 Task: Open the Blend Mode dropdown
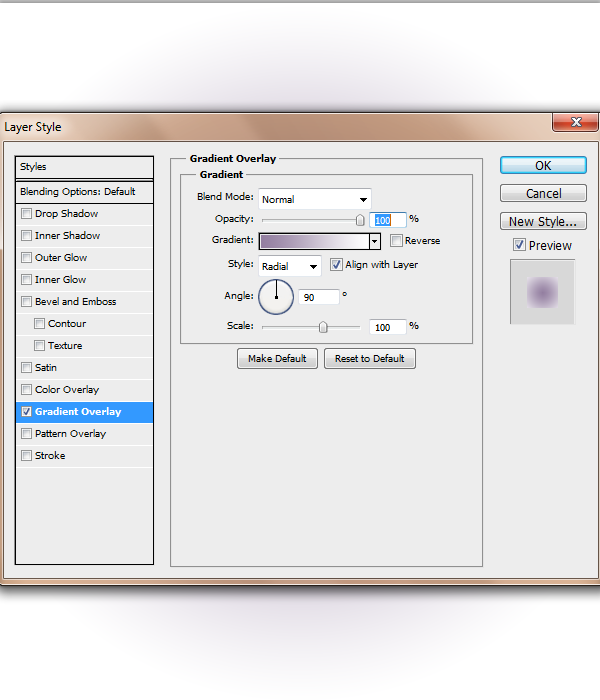[315, 199]
